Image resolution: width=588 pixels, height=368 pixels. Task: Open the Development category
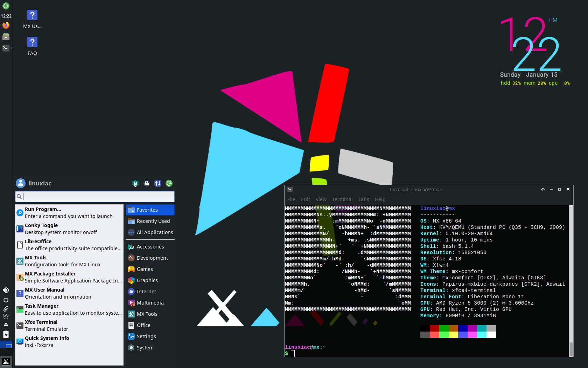click(x=150, y=258)
